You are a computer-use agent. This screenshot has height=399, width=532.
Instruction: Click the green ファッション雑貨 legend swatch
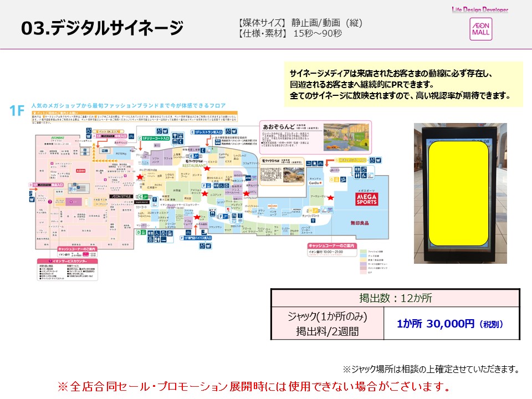click(363, 252)
